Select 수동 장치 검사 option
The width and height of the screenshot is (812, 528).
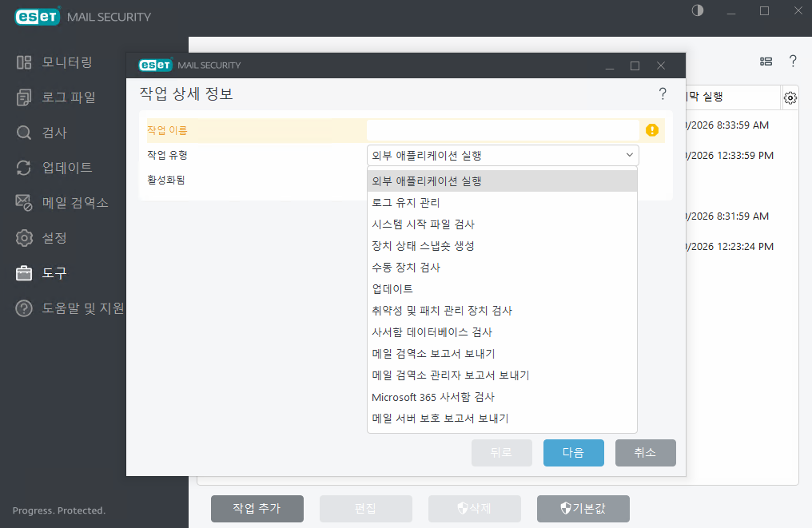click(502, 268)
